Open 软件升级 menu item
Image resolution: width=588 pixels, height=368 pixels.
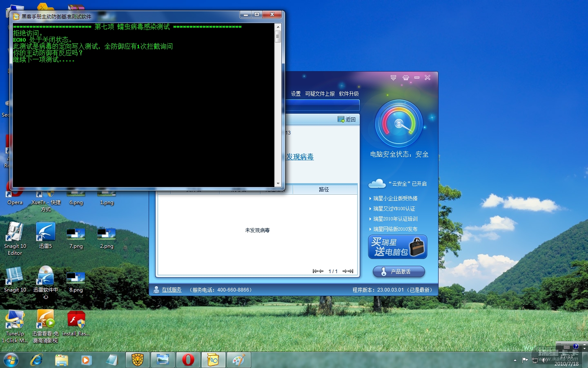pyautogui.click(x=349, y=94)
